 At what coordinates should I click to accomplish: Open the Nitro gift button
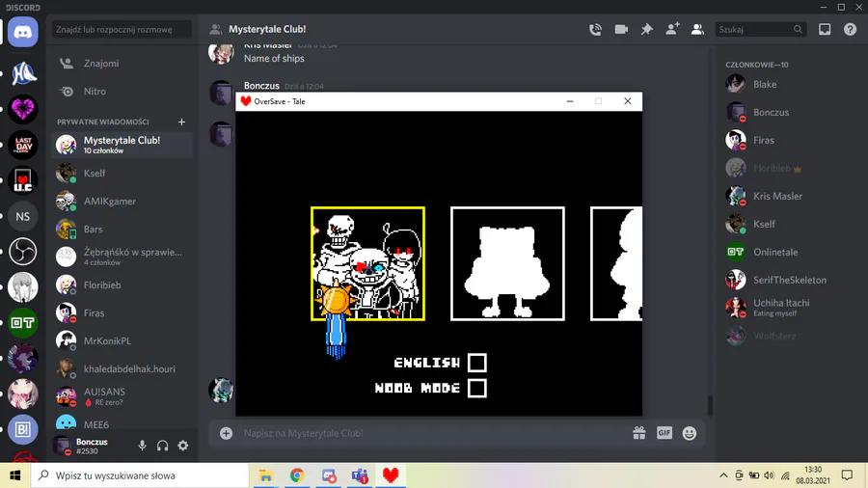(x=638, y=433)
